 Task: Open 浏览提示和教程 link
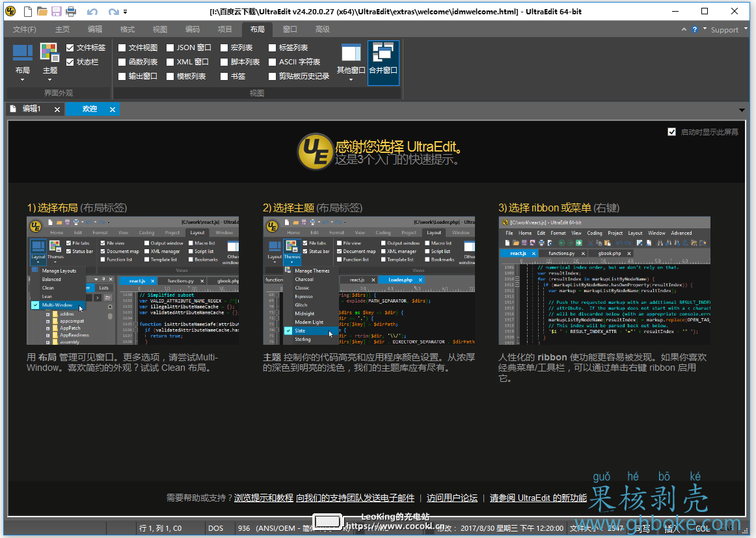pyautogui.click(x=263, y=498)
